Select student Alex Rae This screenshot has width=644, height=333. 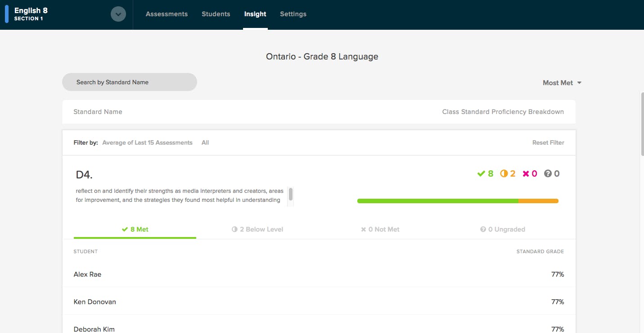[x=87, y=274]
